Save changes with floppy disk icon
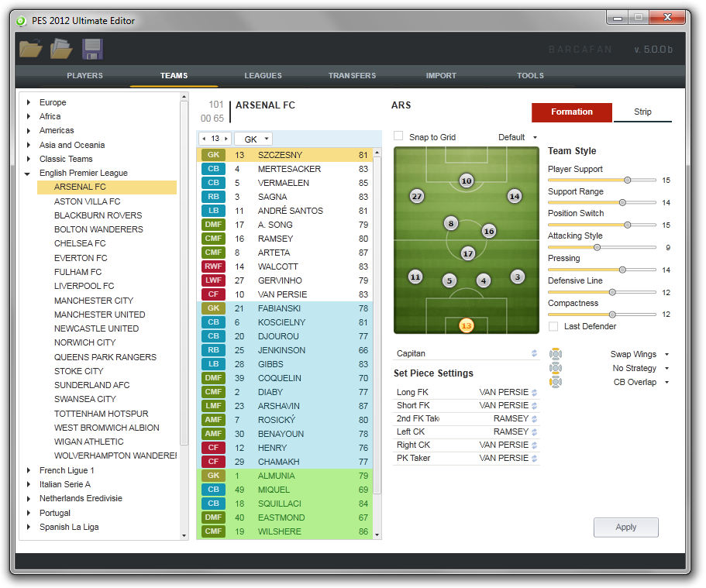This screenshot has height=588, width=706. click(92, 49)
